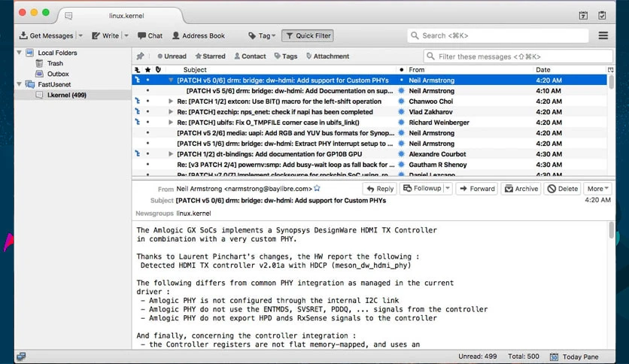Click the Get Messages button
The image size is (629, 364).
(x=47, y=35)
